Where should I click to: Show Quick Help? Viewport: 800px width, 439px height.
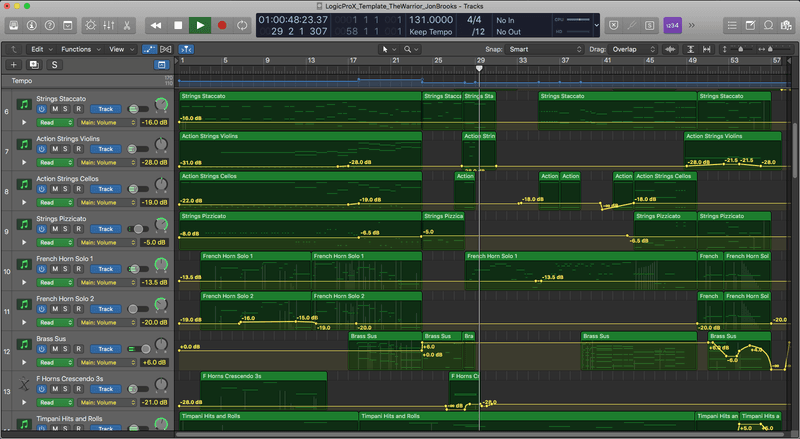tap(49, 25)
